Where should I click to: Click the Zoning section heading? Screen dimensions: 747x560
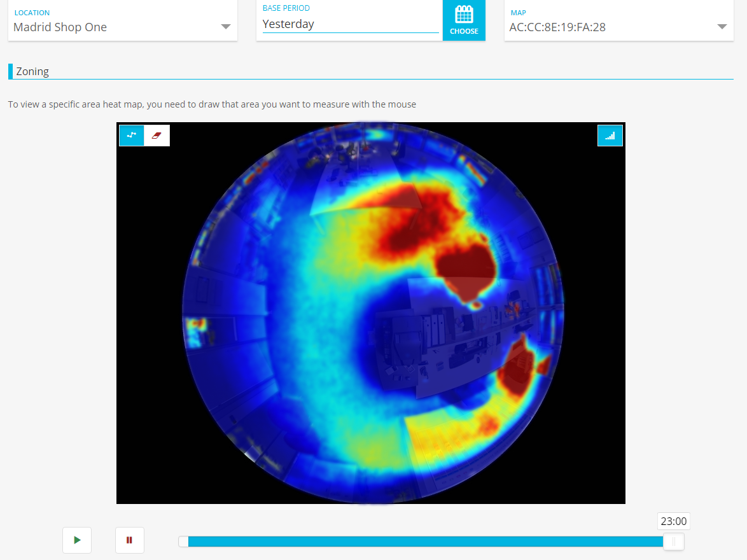(x=32, y=71)
